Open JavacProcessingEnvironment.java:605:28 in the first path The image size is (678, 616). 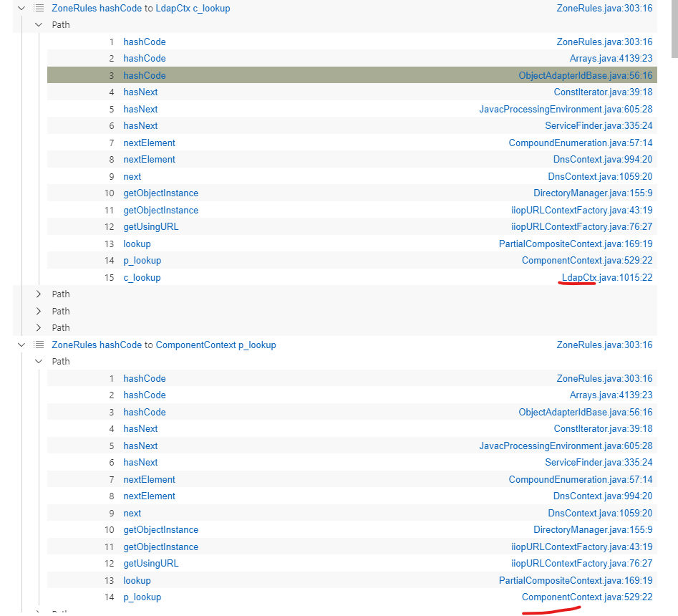(x=566, y=110)
